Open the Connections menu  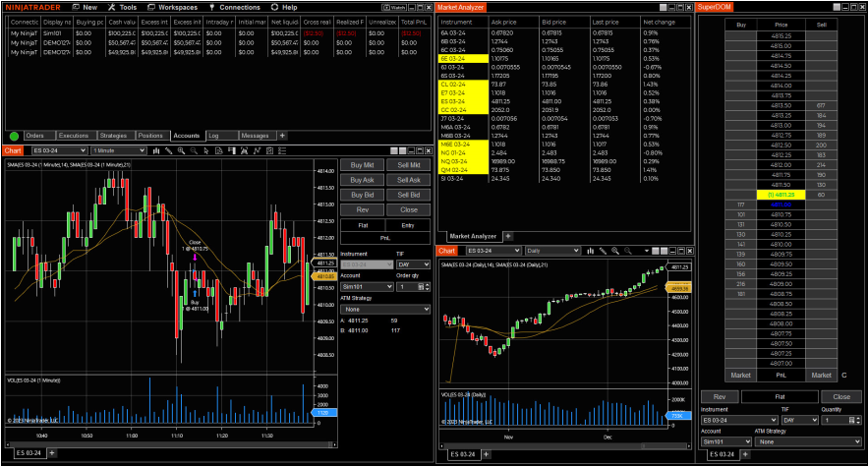(x=235, y=7)
